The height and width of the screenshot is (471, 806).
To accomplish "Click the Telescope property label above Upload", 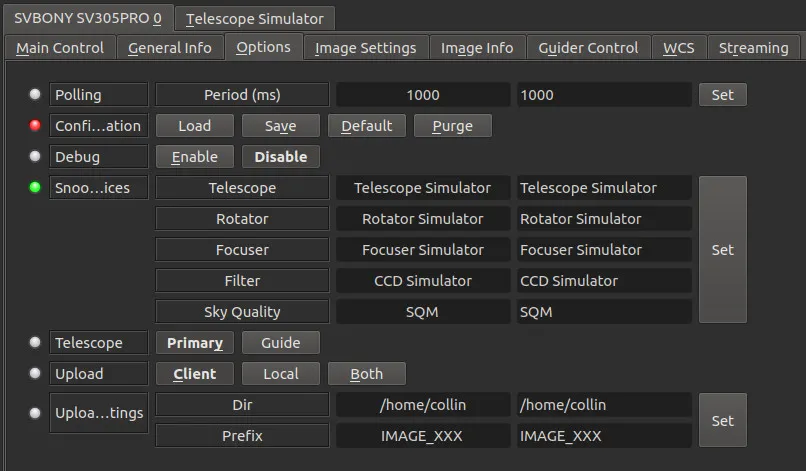I will [x=99, y=343].
